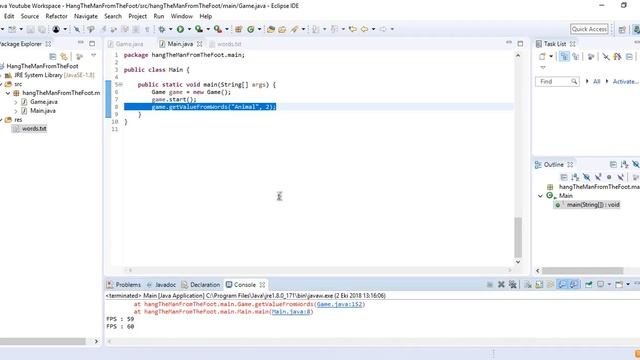Toggle Word Wrap in Console toolbar
This screenshot has height=360, width=640.
[551, 284]
